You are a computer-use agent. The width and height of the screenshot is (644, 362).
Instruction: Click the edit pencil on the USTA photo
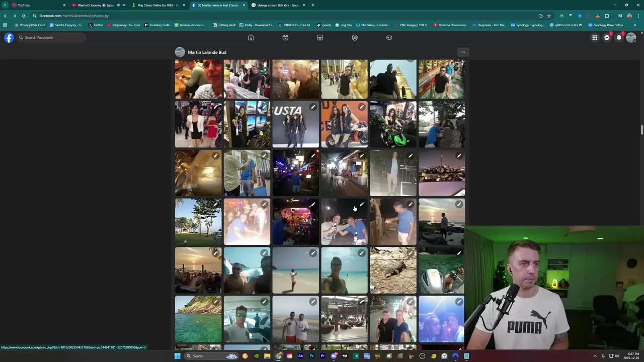313,107
